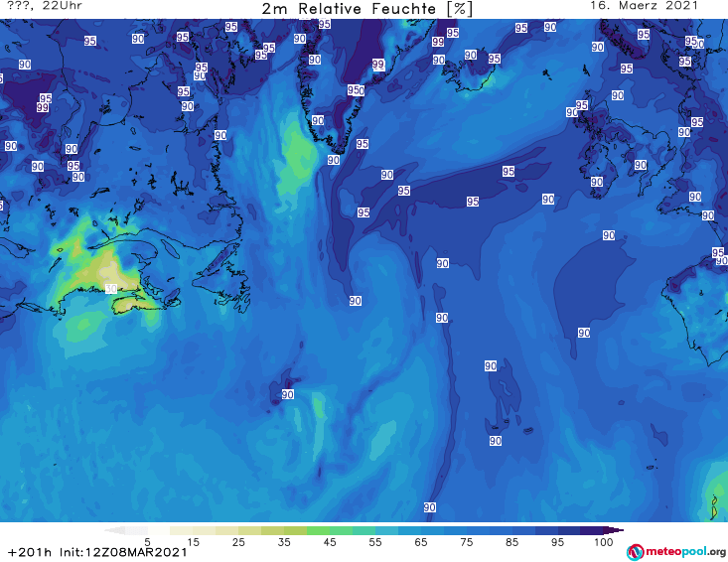728x562 pixels.
Task: Click the '5' tick label on the color scale
Action: (147, 542)
